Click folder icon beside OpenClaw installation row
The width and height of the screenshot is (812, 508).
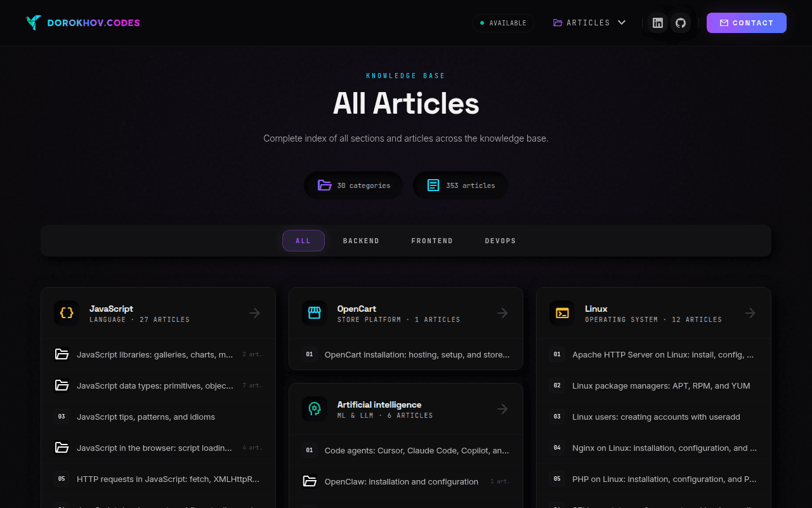coord(310,481)
